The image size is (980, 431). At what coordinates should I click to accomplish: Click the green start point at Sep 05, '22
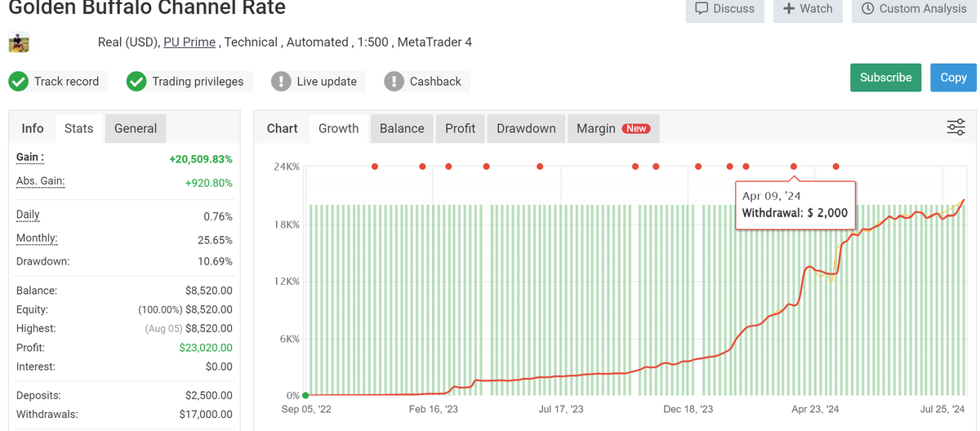[305, 395]
